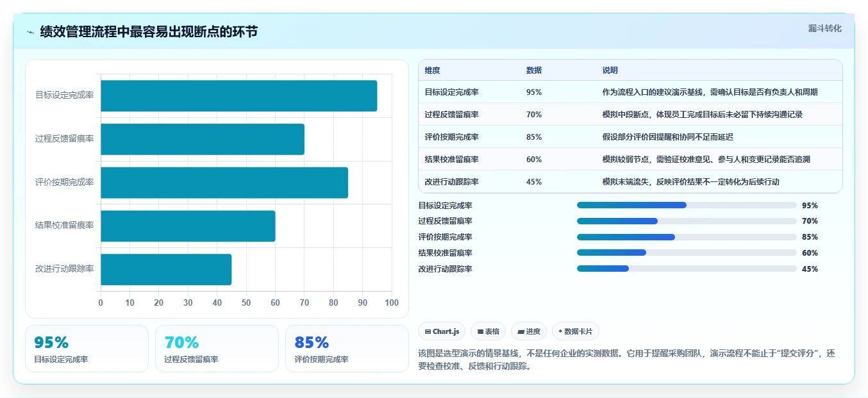Click the 结果校准留痕率 chart bar

click(188, 226)
